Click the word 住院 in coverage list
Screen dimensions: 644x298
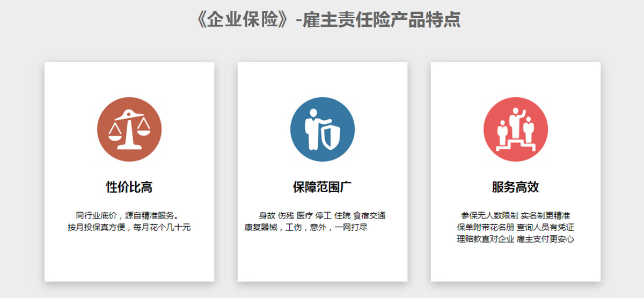click(x=342, y=215)
